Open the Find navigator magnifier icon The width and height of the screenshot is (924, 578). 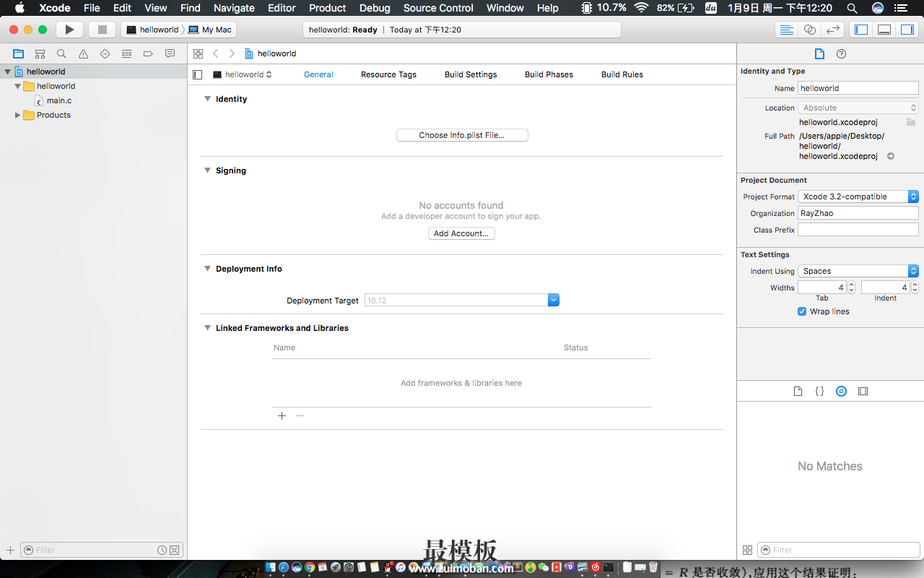[61, 53]
